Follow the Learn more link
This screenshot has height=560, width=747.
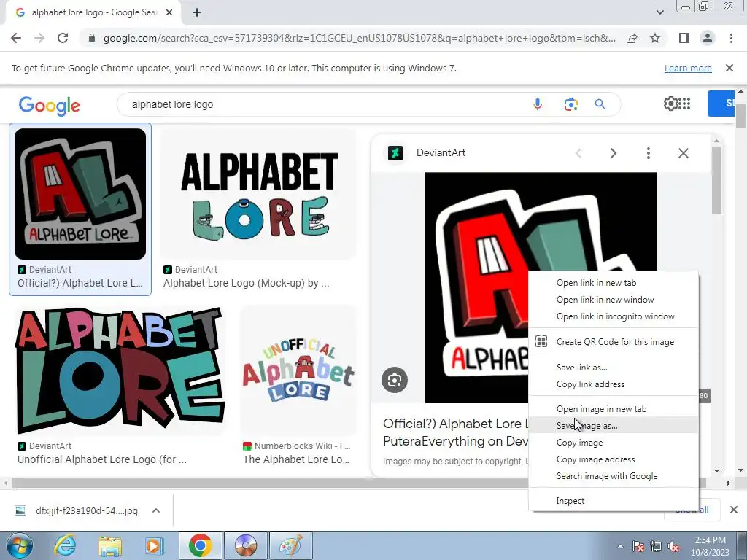tap(688, 68)
